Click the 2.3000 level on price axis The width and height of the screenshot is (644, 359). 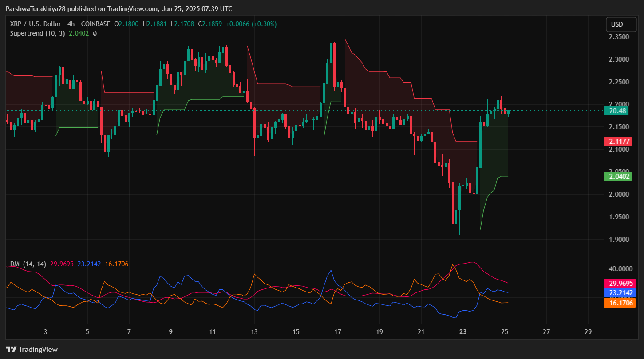pos(618,59)
